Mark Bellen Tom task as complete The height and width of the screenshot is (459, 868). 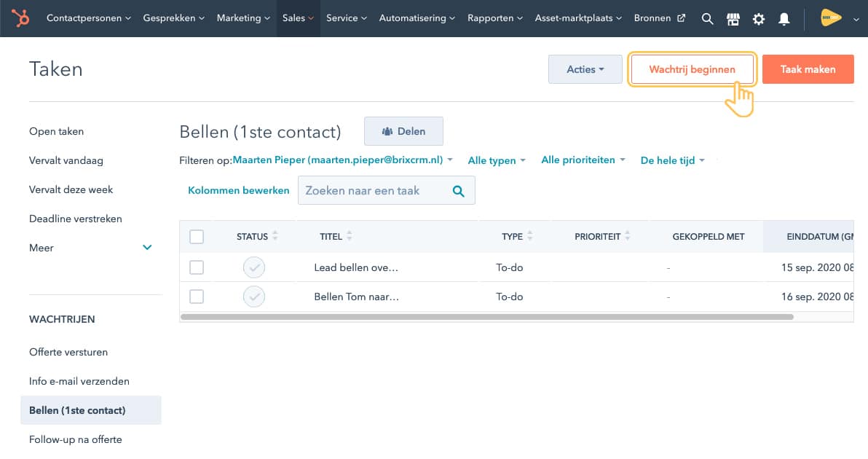[x=254, y=297]
